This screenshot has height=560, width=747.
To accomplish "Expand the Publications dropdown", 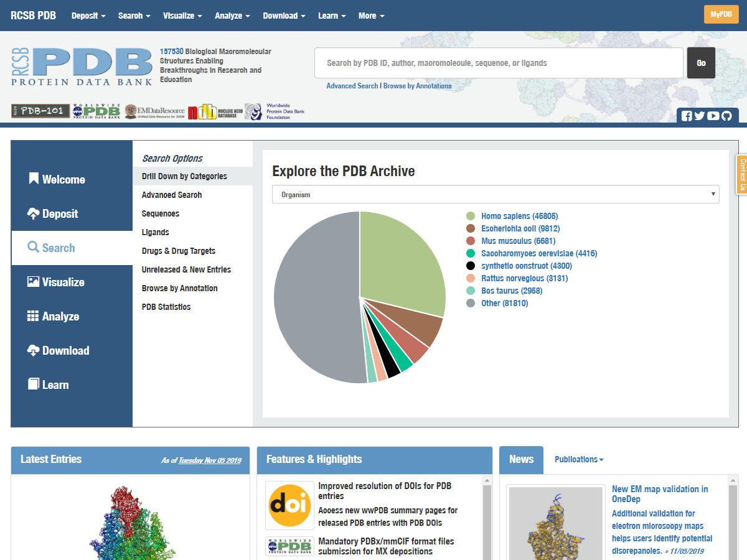I will [x=579, y=459].
